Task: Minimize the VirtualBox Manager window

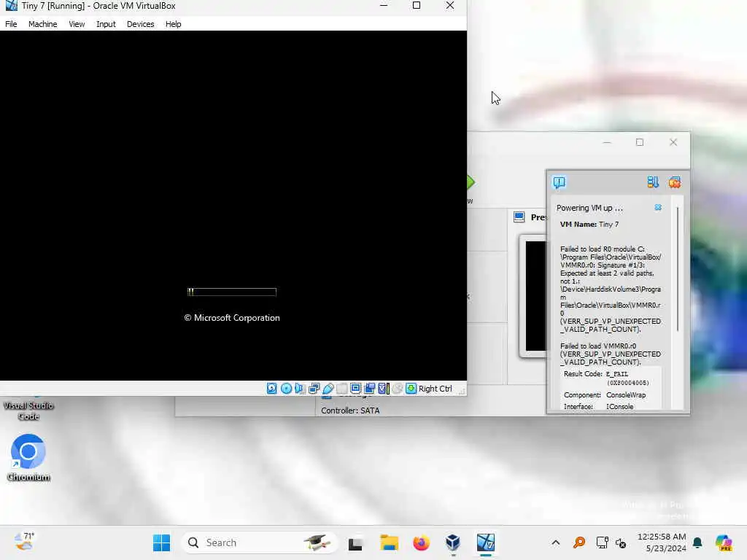Action: [x=606, y=142]
